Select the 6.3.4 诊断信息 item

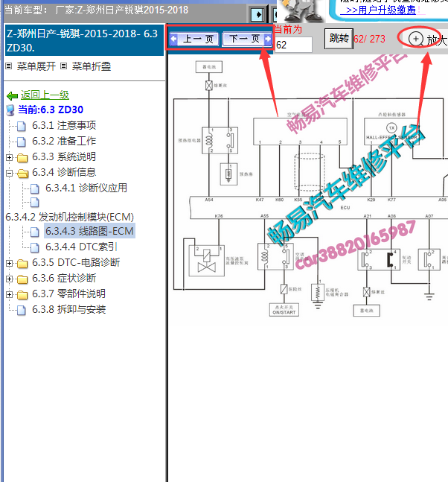pos(64,172)
